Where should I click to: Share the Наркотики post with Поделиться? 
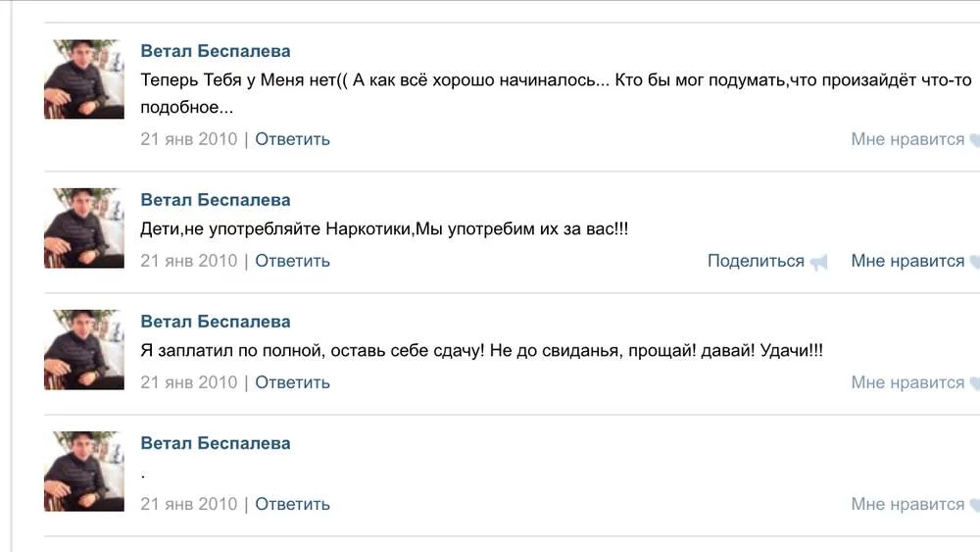point(756,261)
